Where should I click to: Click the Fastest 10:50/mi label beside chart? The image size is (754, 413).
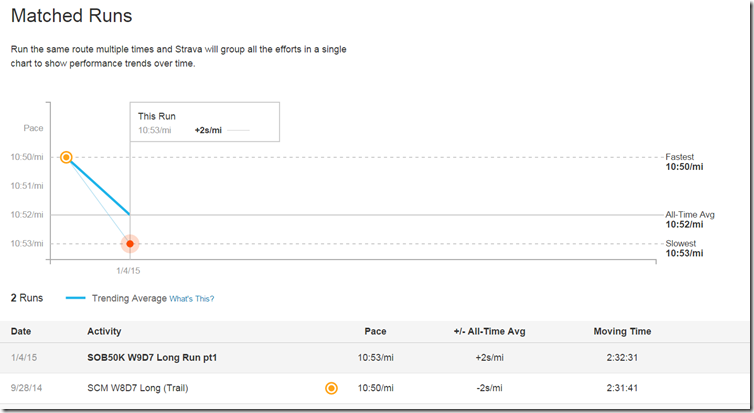(687, 162)
